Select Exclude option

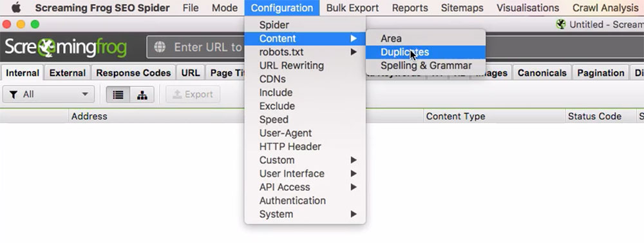(305, 106)
